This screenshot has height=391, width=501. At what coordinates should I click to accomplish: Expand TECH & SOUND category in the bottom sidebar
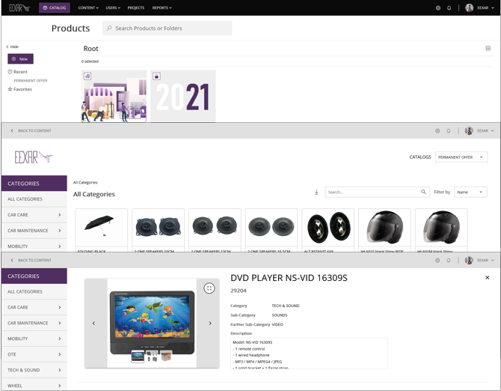(x=34, y=370)
